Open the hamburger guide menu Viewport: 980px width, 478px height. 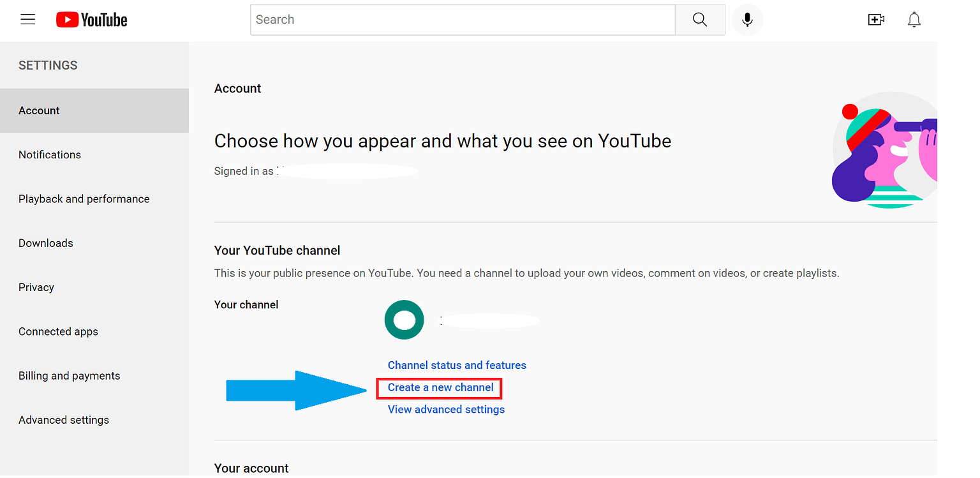coord(27,20)
